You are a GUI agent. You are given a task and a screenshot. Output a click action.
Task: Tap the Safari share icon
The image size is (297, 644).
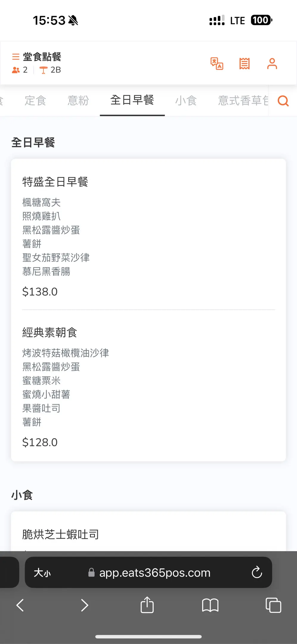click(147, 605)
